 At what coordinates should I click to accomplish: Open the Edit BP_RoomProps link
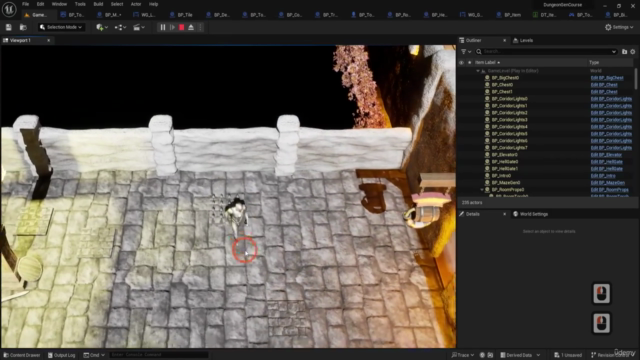click(610, 189)
